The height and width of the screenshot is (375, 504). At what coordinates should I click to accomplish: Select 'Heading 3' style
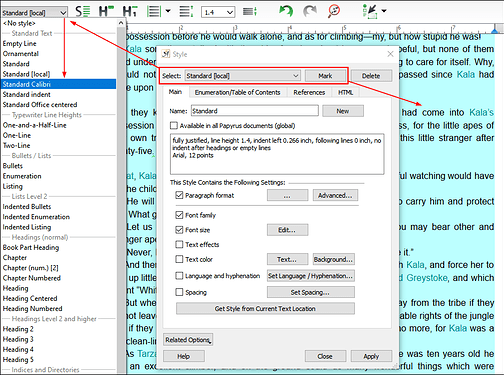tap(58, 339)
